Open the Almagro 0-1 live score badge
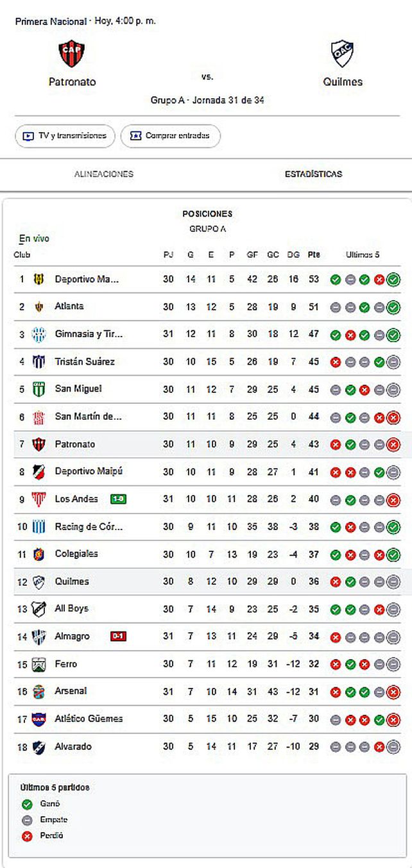412x868 pixels. [118, 637]
